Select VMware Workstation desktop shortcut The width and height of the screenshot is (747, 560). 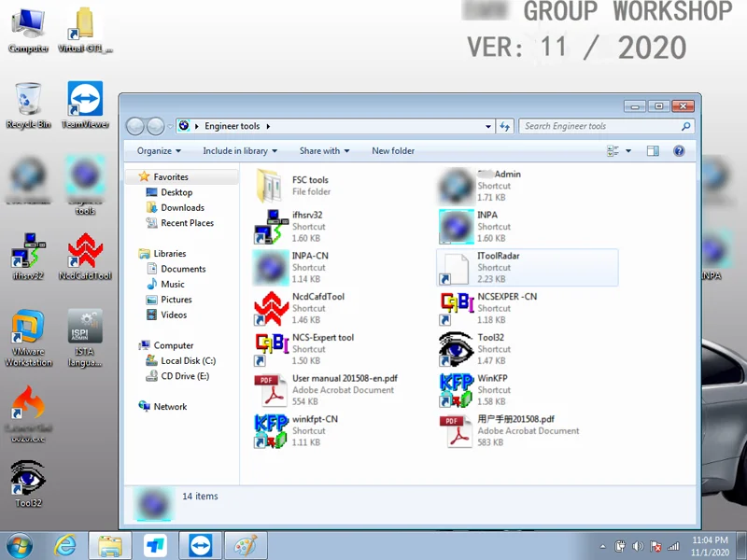pos(28,338)
